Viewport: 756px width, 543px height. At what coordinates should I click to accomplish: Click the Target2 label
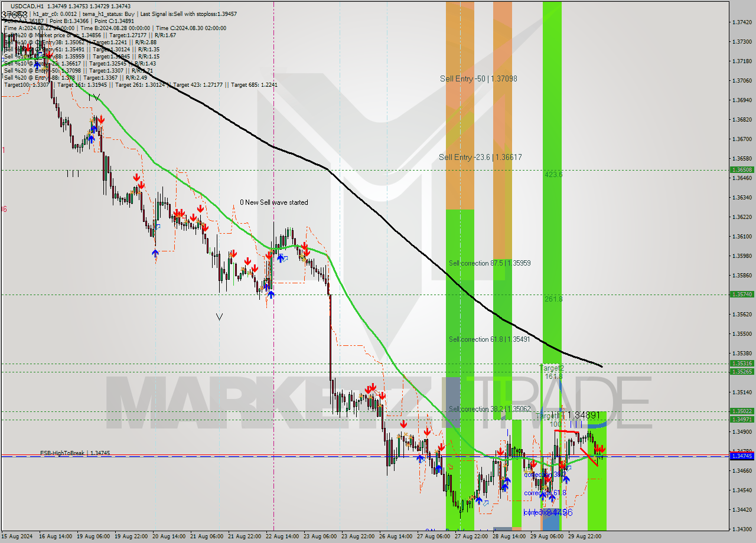pos(552,368)
